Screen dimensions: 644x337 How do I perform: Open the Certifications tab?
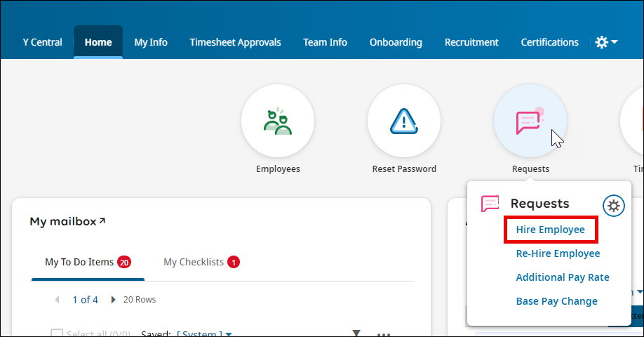tap(549, 42)
